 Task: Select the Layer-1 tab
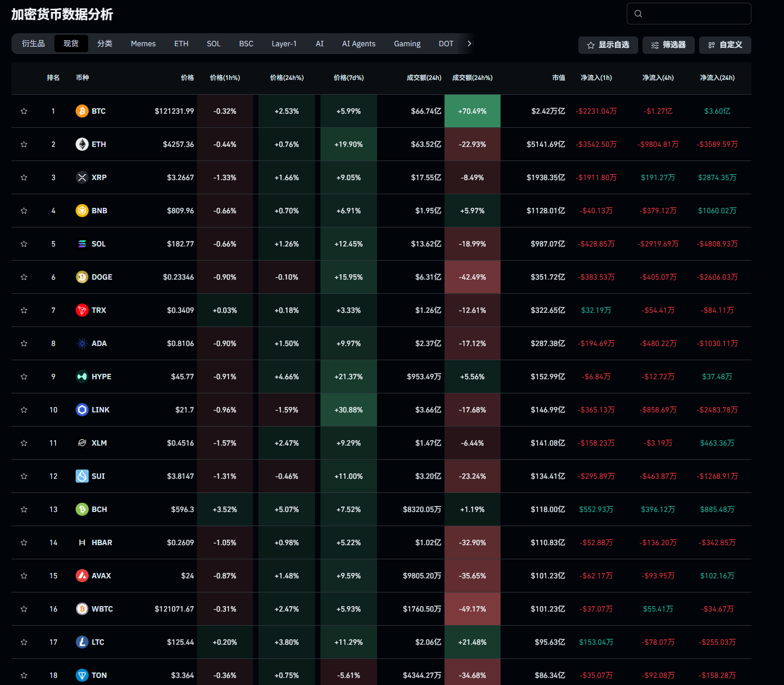pos(284,44)
